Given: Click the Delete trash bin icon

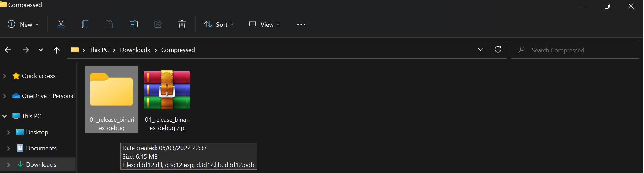Looking at the screenshot, I should 182,24.
